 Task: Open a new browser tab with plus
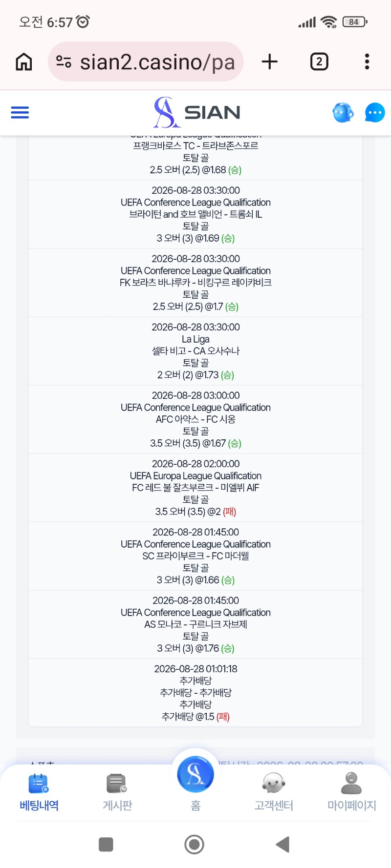[270, 62]
